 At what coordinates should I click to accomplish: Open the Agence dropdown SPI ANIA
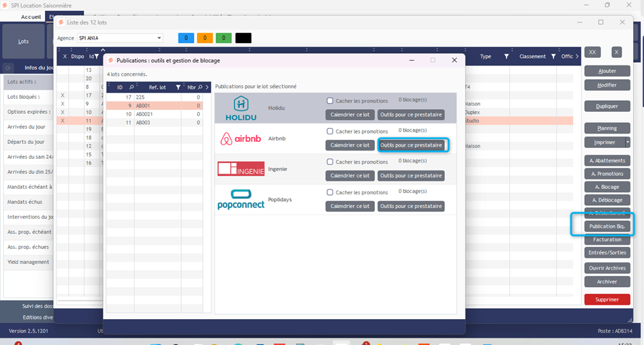(x=159, y=38)
